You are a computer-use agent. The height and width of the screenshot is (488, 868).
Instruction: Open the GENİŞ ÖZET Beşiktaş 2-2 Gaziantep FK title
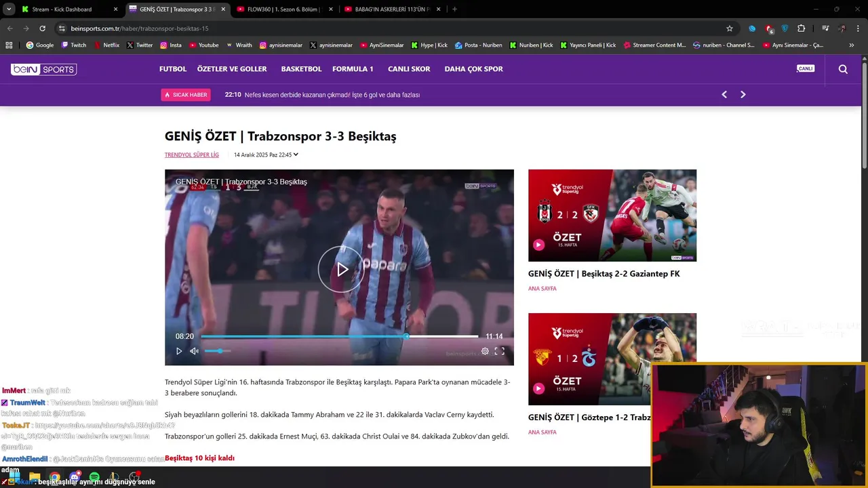coord(604,274)
